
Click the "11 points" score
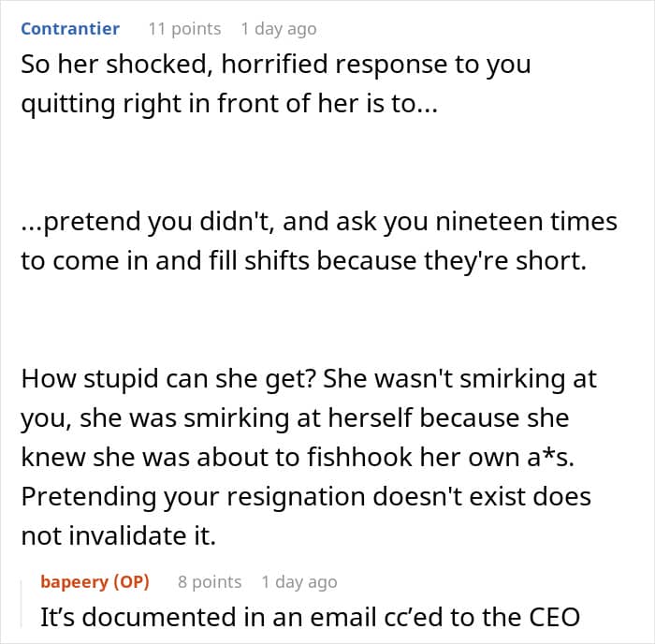click(x=184, y=28)
